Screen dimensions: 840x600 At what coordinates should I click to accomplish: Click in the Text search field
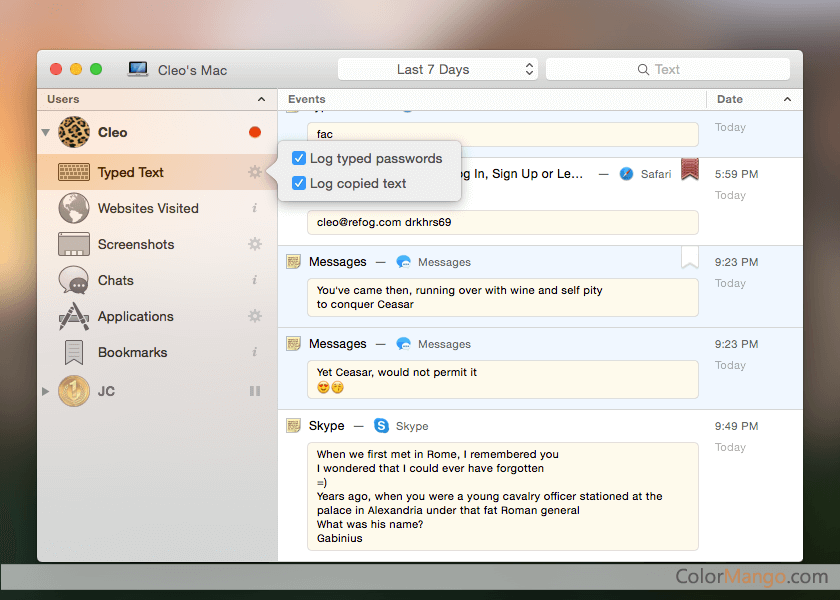click(668, 69)
